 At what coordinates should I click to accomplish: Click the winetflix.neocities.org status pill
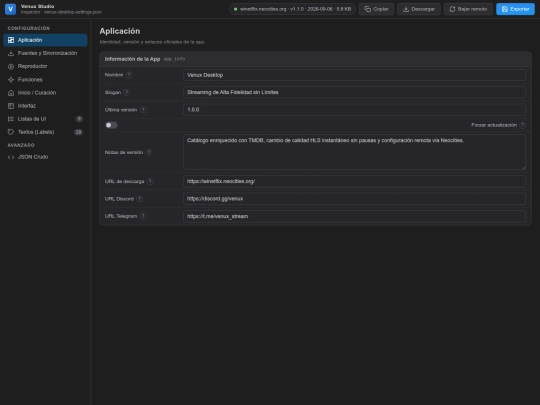click(292, 9)
